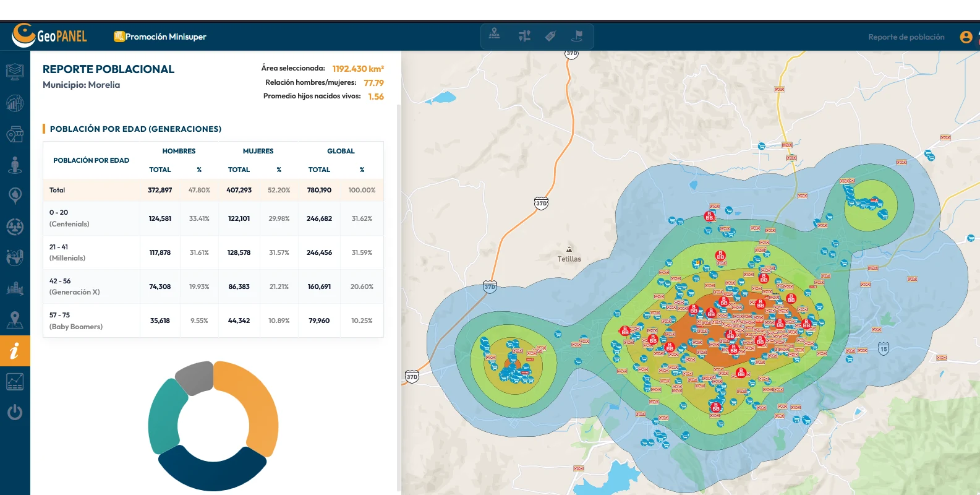Open the people group circle sidebar icon
The image size is (980, 495).
(x=15, y=226)
